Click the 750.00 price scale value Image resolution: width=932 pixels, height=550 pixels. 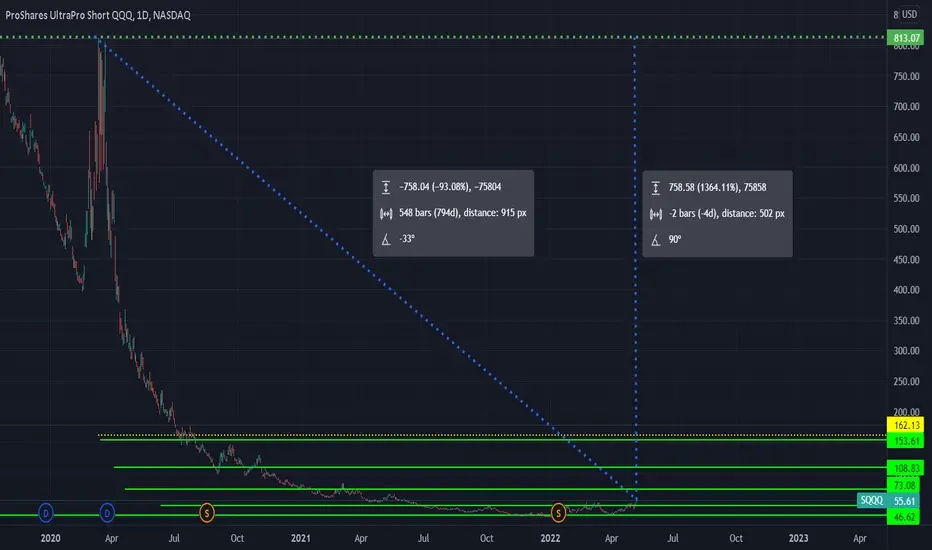[x=906, y=76]
